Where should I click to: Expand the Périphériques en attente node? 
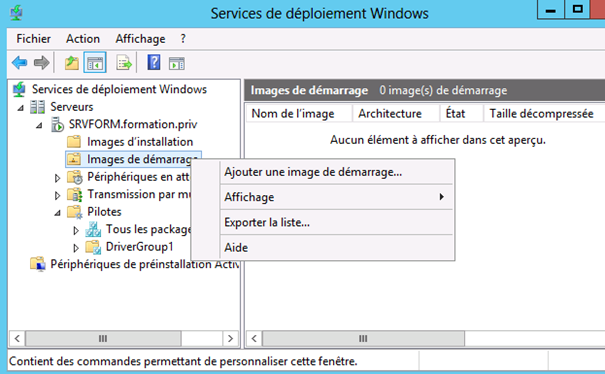[57, 178]
